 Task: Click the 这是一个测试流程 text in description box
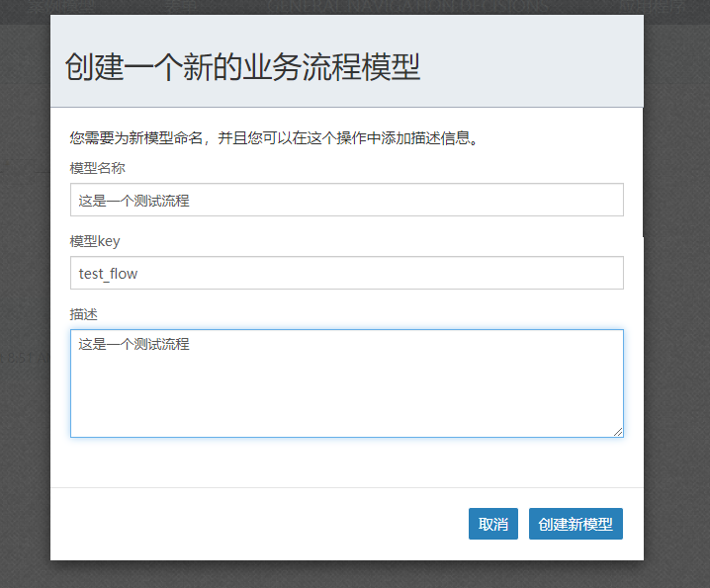click(x=134, y=345)
